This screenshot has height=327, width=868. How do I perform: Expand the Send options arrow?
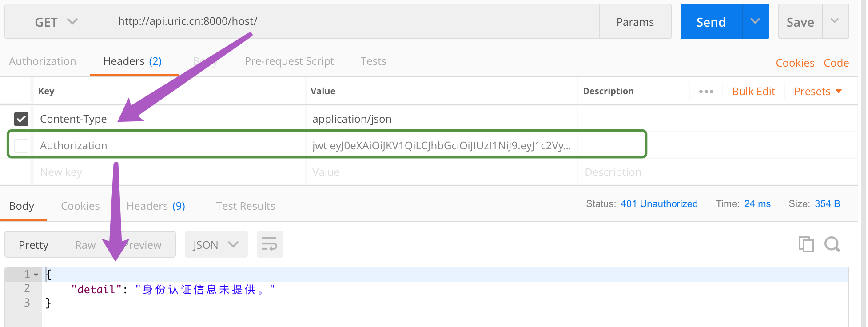[755, 21]
